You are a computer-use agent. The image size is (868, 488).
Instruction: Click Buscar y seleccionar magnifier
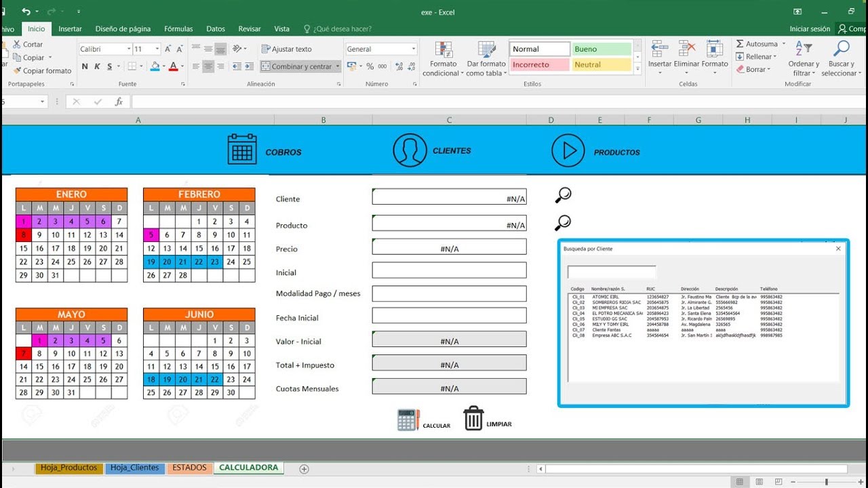[841, 49]
